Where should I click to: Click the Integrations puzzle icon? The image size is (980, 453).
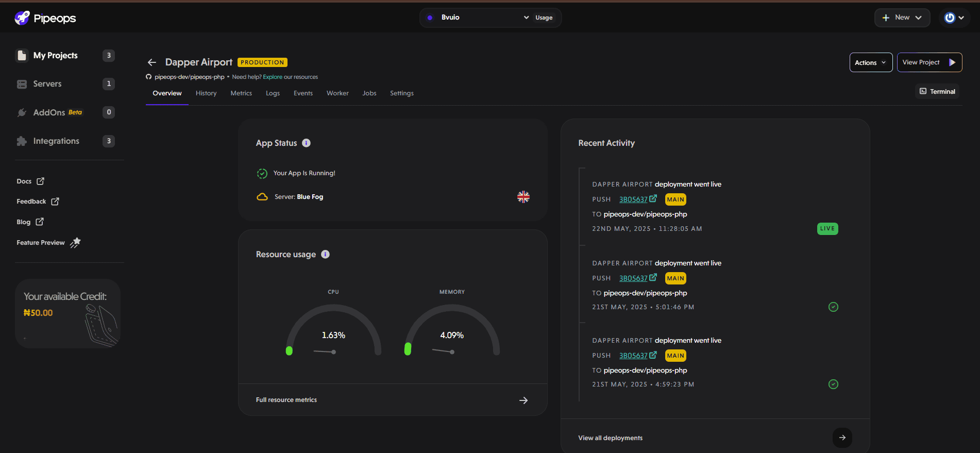[x=22, y=141]
